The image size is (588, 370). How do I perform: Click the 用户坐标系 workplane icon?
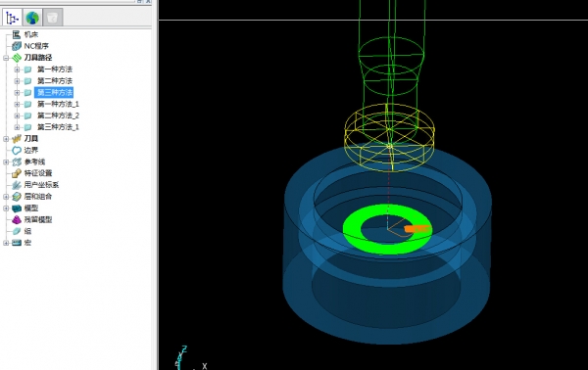pos(16,185)
